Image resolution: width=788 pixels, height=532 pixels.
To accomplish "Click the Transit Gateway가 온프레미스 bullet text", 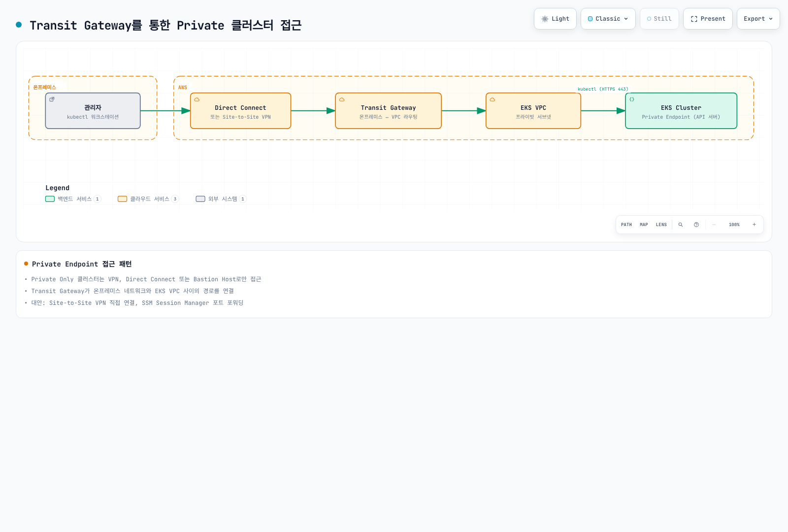I will tap(132, 291).
